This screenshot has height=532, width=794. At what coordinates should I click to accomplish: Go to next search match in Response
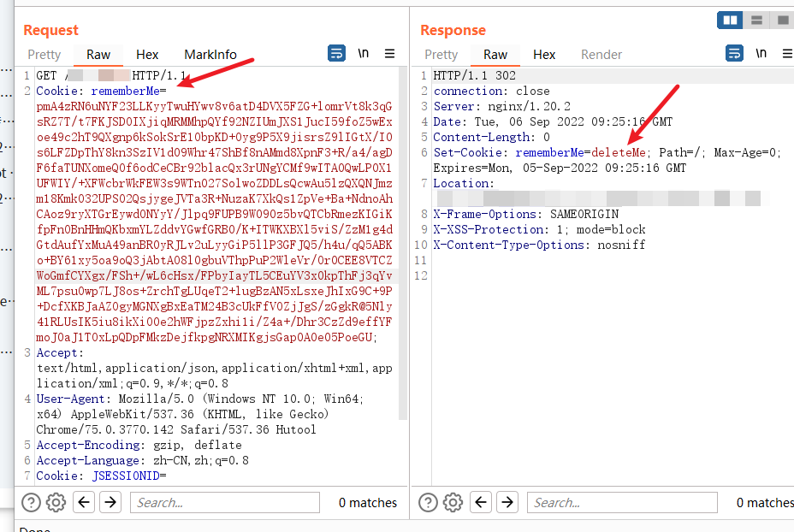tap(507, 503)
